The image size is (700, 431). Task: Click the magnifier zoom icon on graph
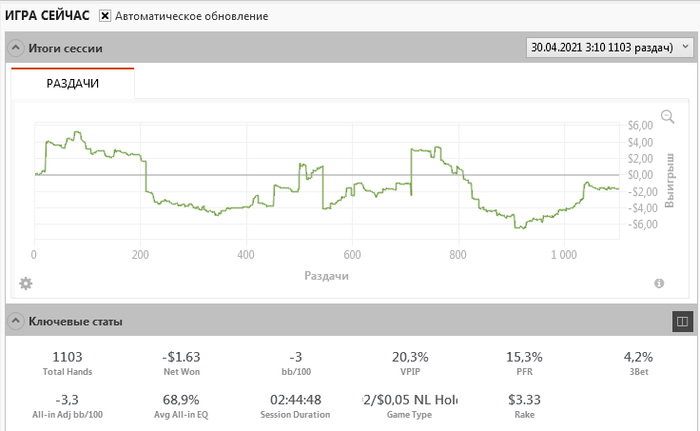pos(668,117)
